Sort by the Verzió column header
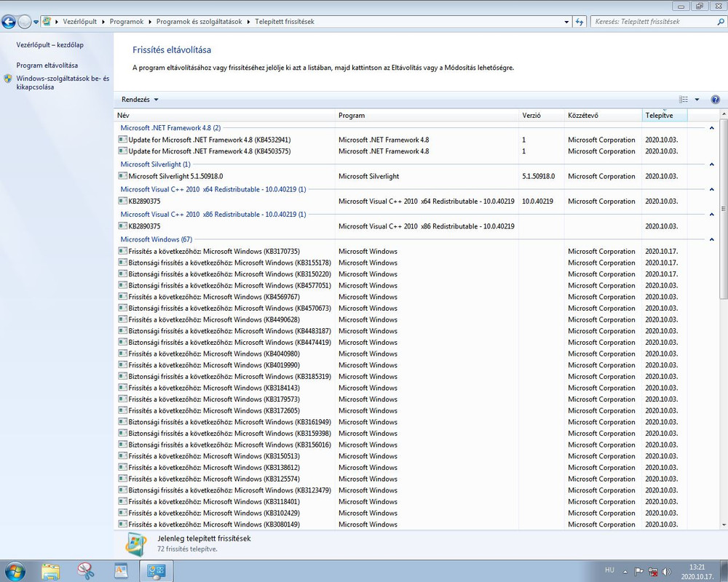The image size is (728, 582). click(542, 116)
